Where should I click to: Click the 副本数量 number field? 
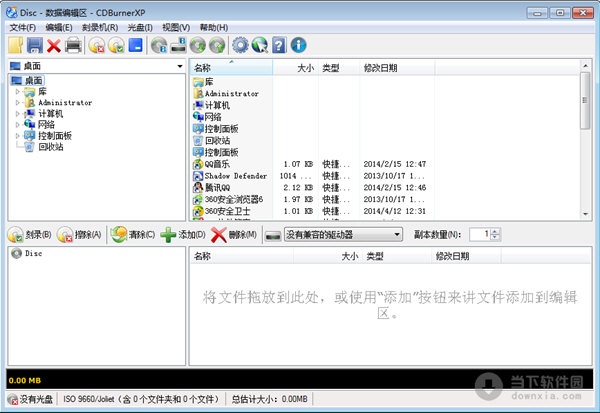pos(480,234)
